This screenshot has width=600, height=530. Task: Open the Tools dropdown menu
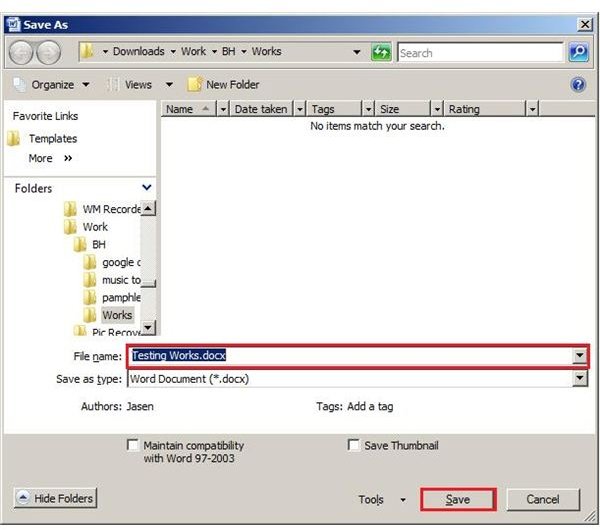click(382, 499)
